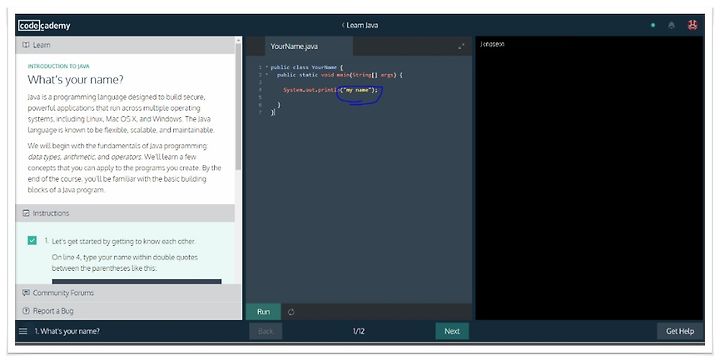The image size is (720, 360).
Task: Click the "INTRODUCTION TO JAVA" label
Action: pos(58,66)
